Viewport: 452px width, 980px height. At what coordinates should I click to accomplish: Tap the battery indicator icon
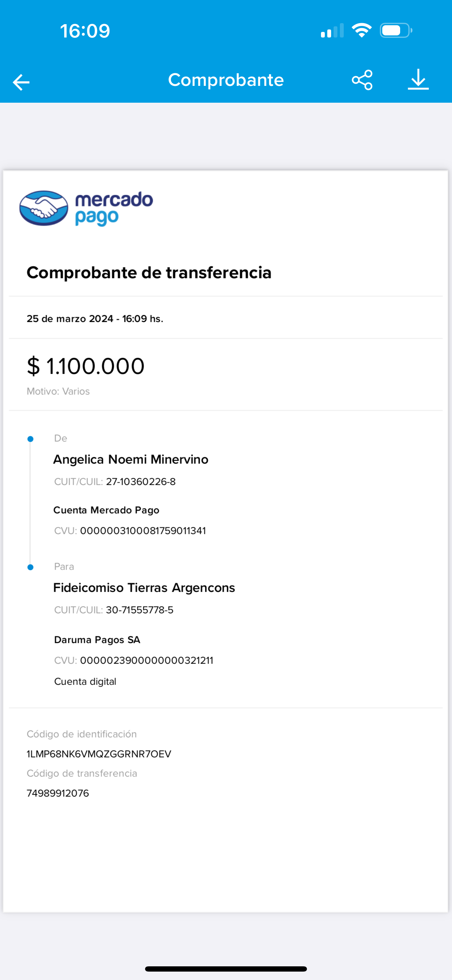pyautogui.click(x=396, y=30)
